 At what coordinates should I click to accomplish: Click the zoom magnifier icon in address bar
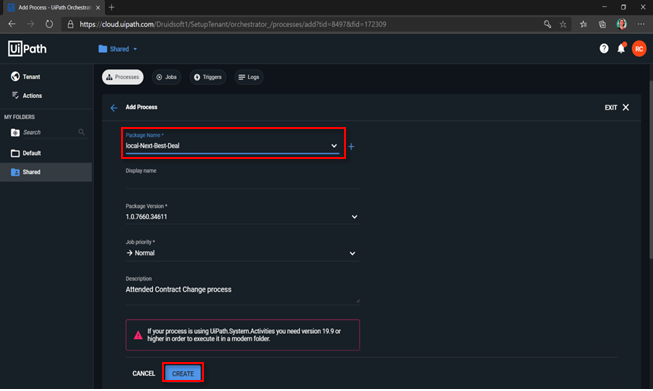coord(547,24)
